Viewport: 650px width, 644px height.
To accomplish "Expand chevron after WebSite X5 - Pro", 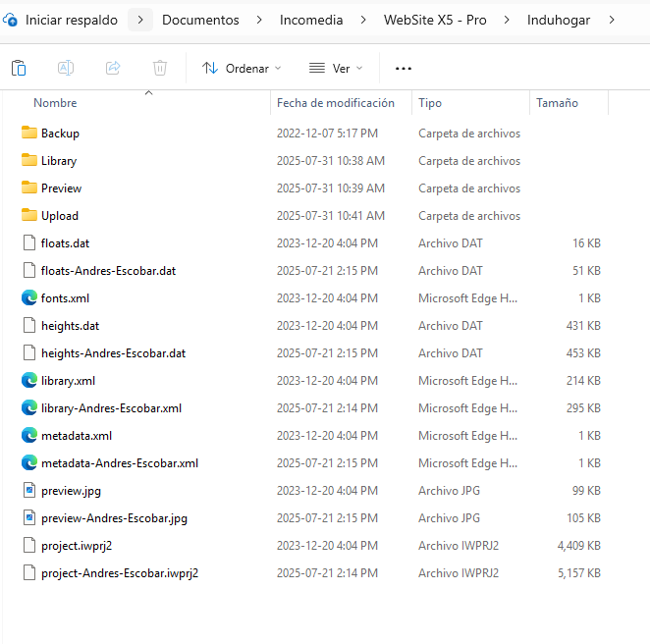I will [507, 20].
